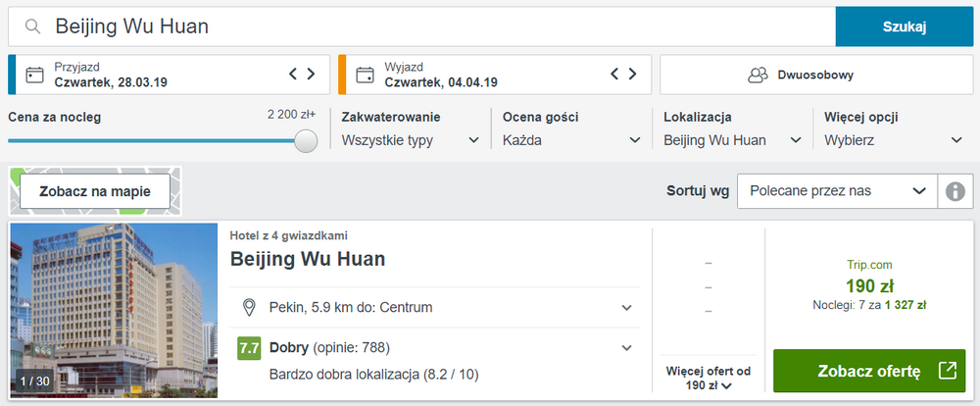Viewport: 980px width, 406px height.
Task: Open Więcej opcji Wybierz dropdown
Action: (894, 140)
